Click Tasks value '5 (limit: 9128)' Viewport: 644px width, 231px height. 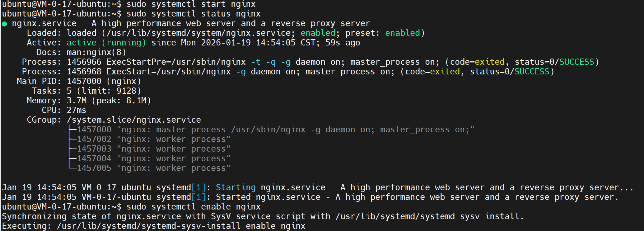(104, 91)
